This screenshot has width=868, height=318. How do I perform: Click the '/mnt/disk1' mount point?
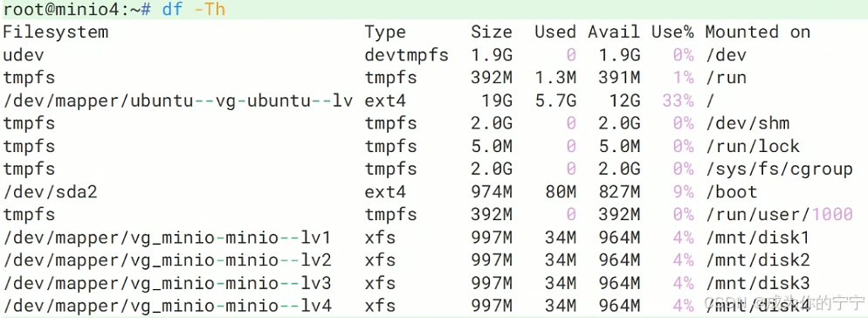(x=758, y=238)
